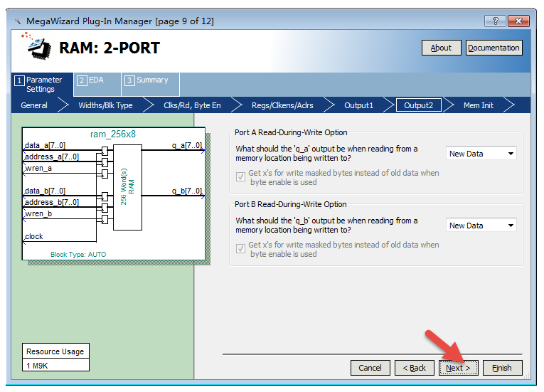Click the data_b[7..0] port label
This screenshot has height=392, width=544.
click(x=45, y=191)
